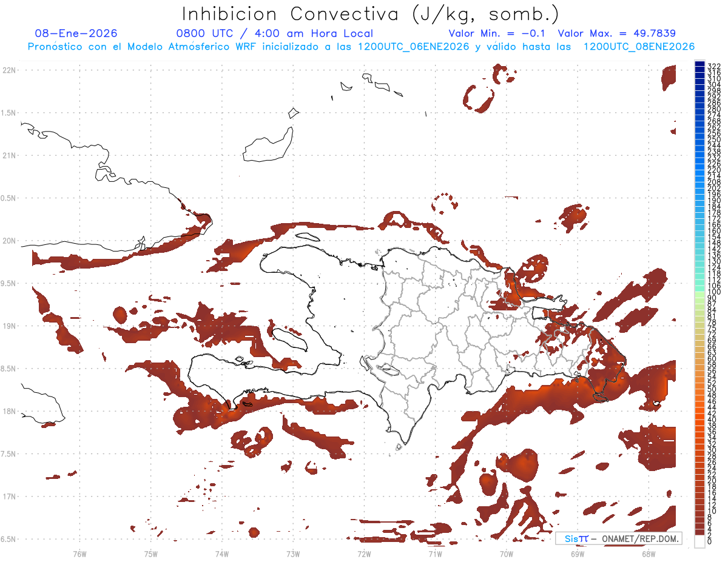Pick the dark navy colorbar swatch beside 322
Screen dimensions: 728x562
point(700,65)
